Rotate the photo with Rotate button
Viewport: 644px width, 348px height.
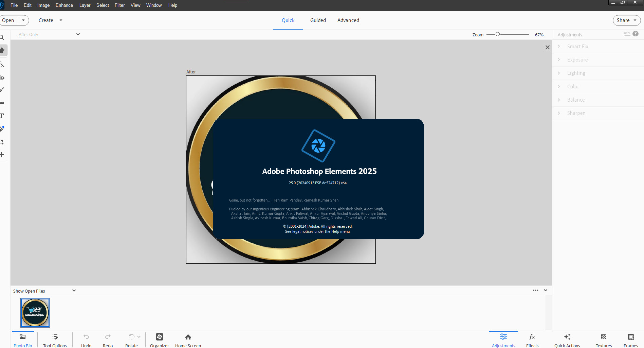click(131, 340)
